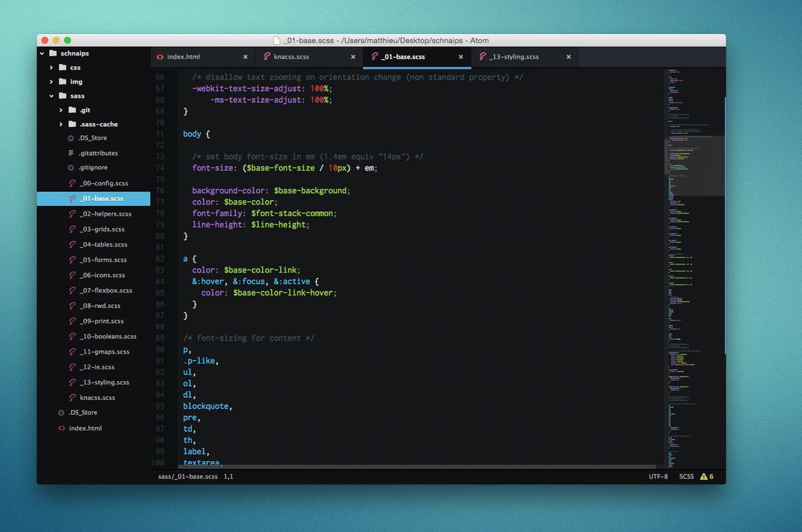Switch to the index.html tab
This screenshot has width=802, height=532.
tap(183, 57)
